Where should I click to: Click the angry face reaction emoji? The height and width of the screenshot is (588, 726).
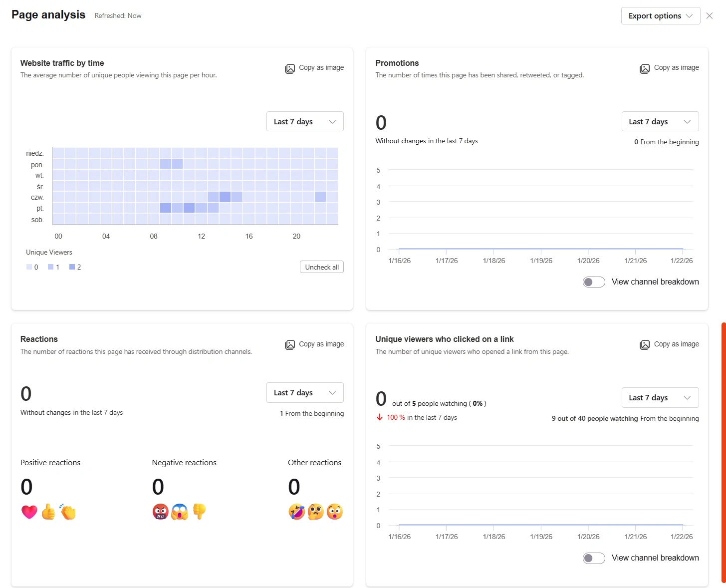coord(160,512)
